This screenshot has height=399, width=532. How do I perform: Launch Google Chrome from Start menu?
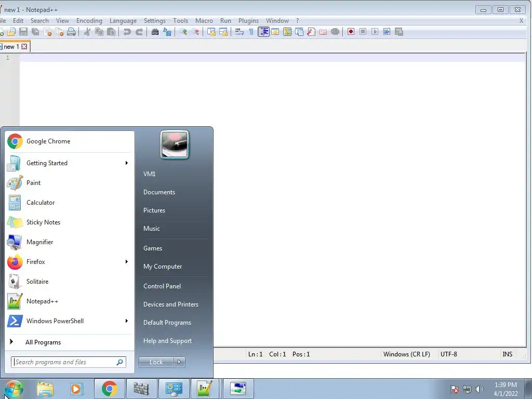[70, 141]
